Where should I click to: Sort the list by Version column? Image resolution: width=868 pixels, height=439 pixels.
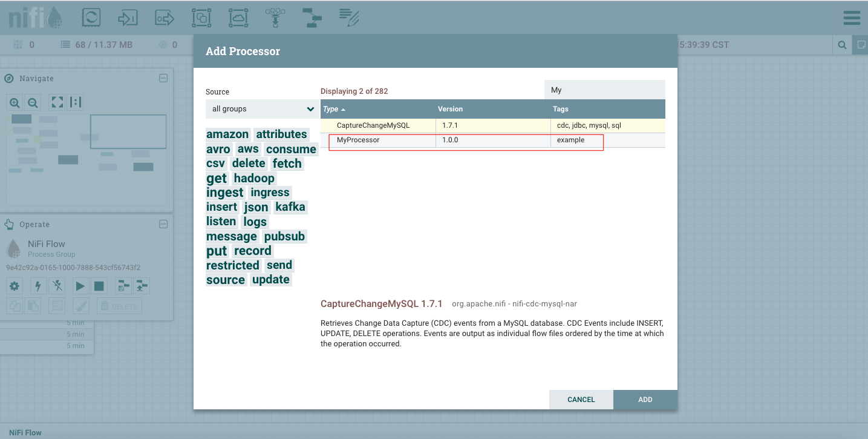(x=493, y=109)
